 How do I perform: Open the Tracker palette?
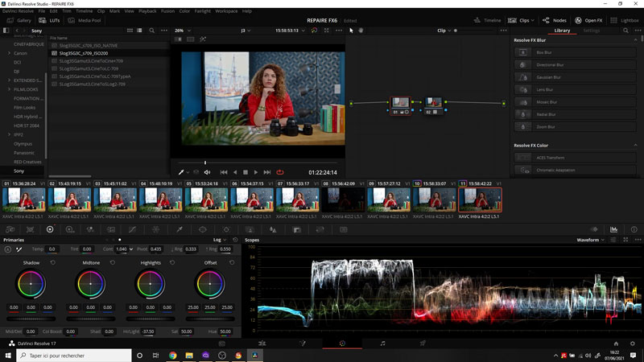click(226, 230)
